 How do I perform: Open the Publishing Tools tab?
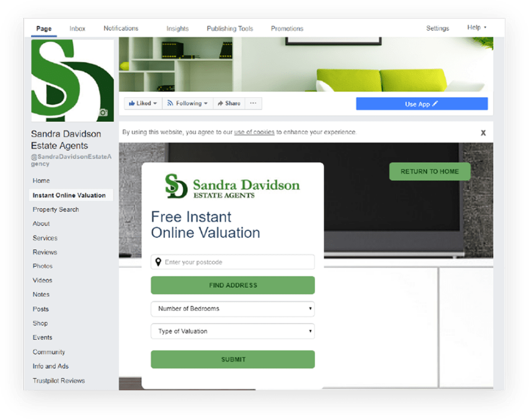click(230, 28)
